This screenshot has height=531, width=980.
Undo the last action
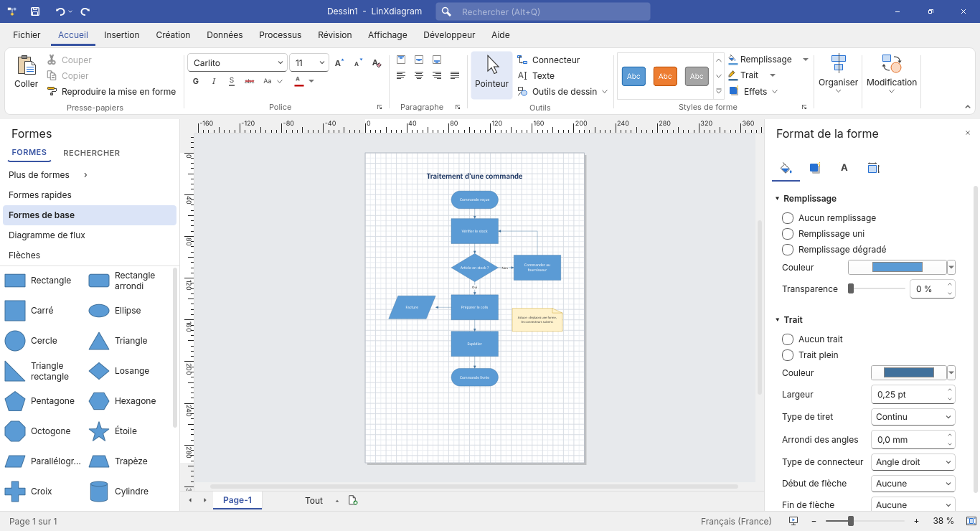[60, 11]
